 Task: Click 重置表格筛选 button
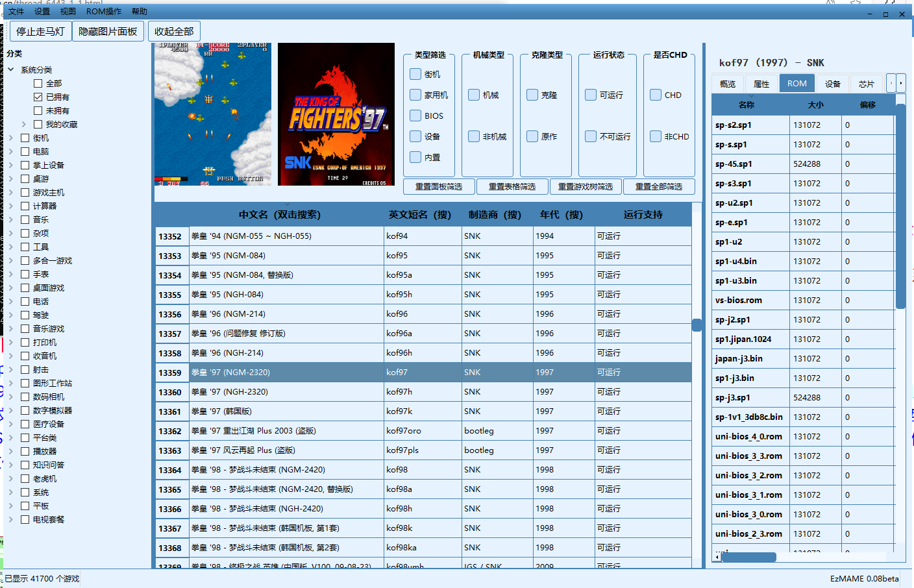tap(512, 186)
